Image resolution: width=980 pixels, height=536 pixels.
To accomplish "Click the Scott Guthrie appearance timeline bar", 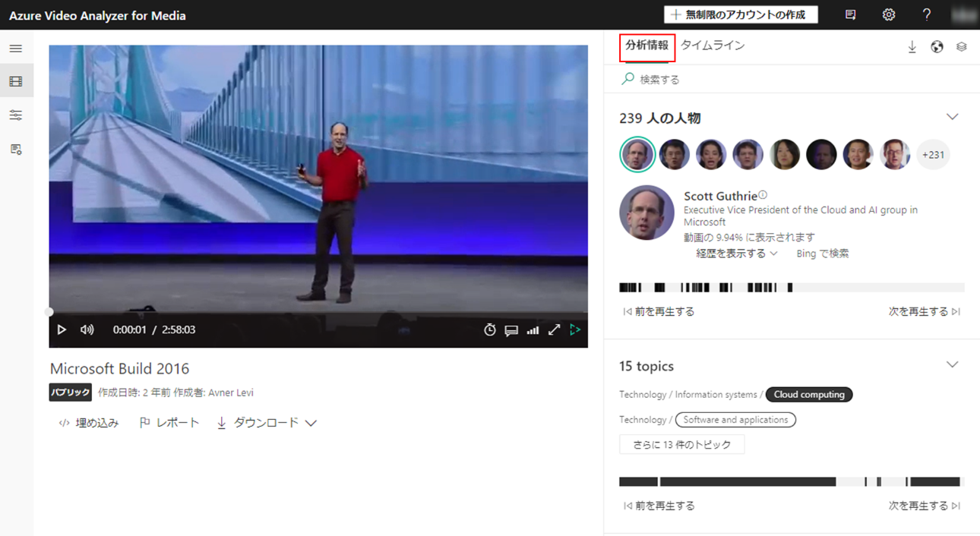I will [792, 288].
